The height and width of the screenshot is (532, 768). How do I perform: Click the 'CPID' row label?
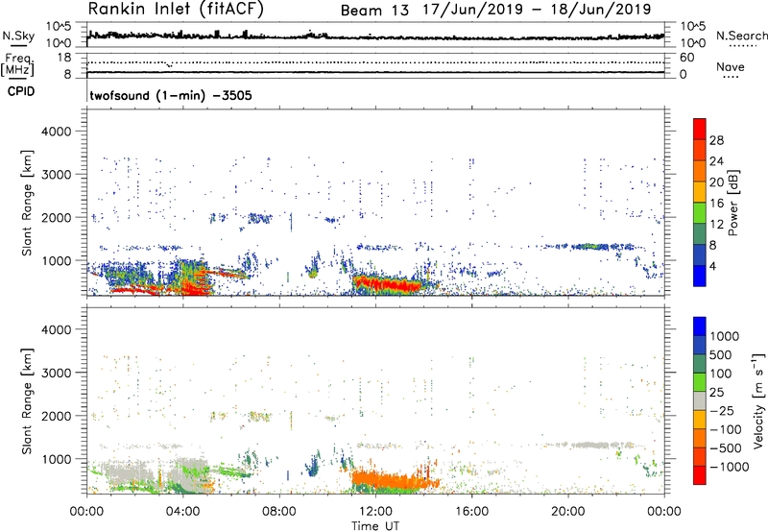21,91
